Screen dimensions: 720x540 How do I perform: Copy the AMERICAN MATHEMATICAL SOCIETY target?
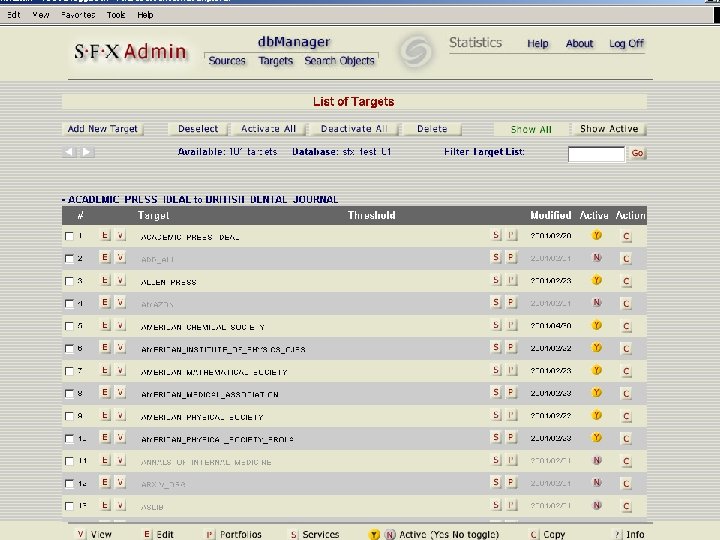pos(626,371)
